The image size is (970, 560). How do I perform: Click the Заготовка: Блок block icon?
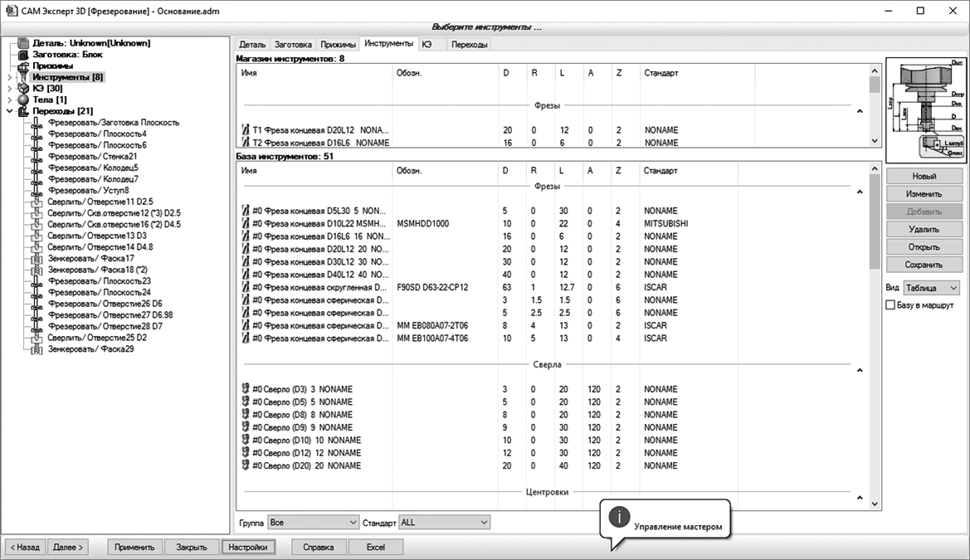pos(22,54)
